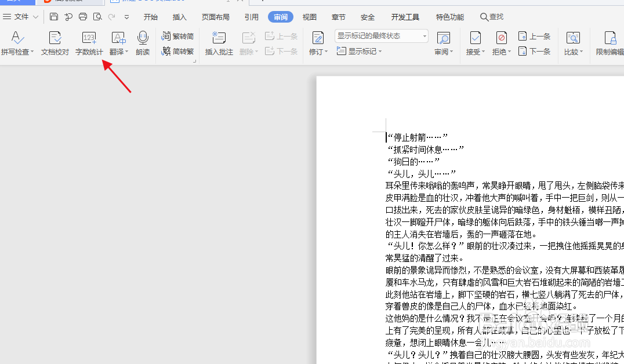This screenshot has width=624, height=364.
Task: Switch to the 视图 tab
Action: 309,17
